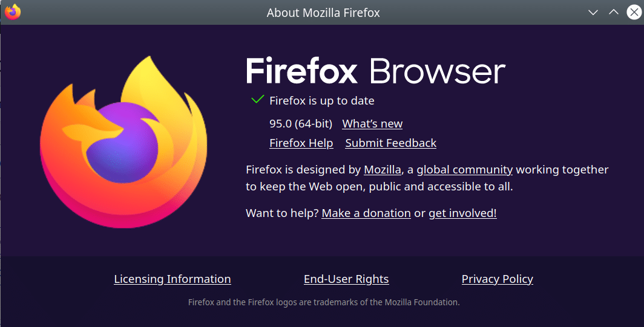Click the Firefox is up to date status
Image resolution: width=644 pixels, height=327 pixels.
(322, 101)
